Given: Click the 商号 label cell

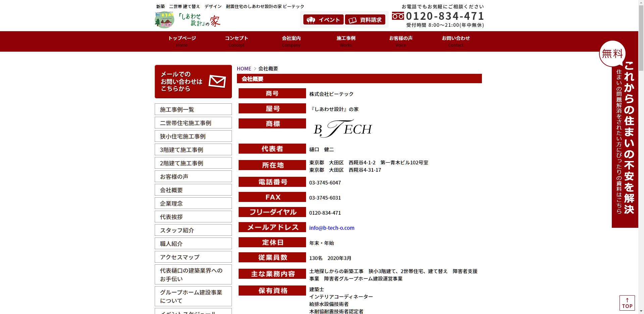Looking at the screenshot, I should point(272,93).
